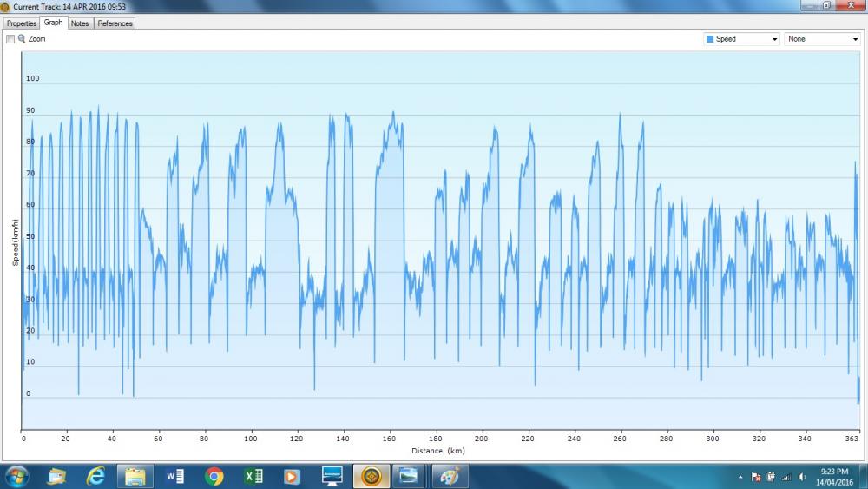Open Paint from the taskbar
Image resolution: width=868 pixels, height=489 pixels.
(x=449, y=476)
